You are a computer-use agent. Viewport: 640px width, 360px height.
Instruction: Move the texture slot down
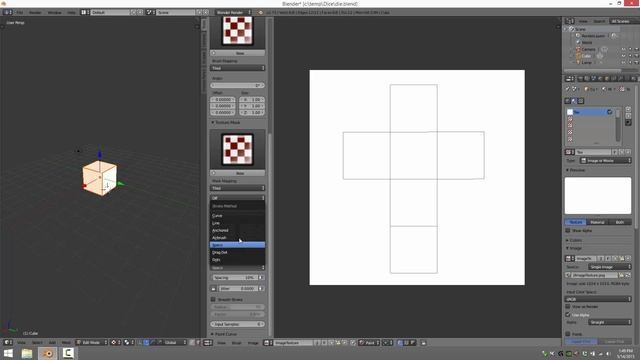click(x=628, y=116)
